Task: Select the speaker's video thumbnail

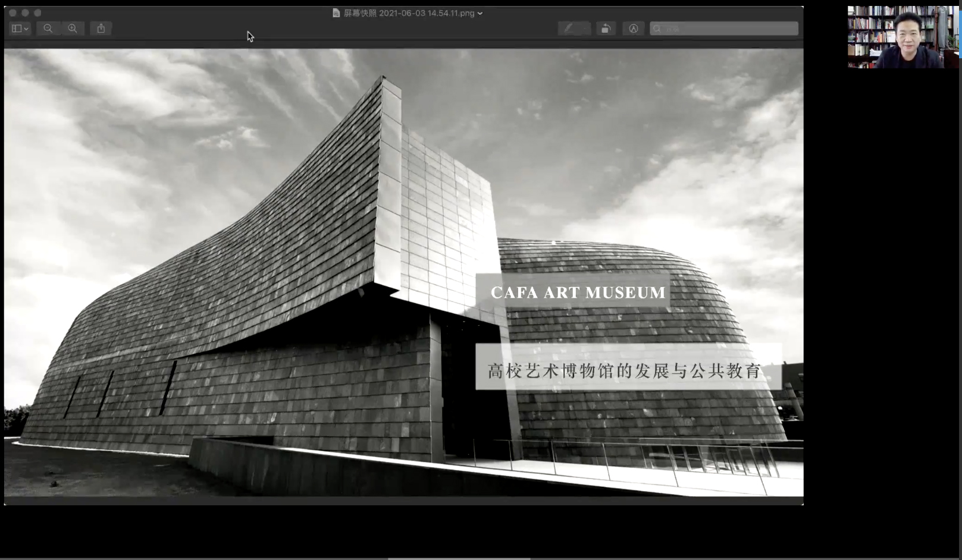Action: point(904,37)
